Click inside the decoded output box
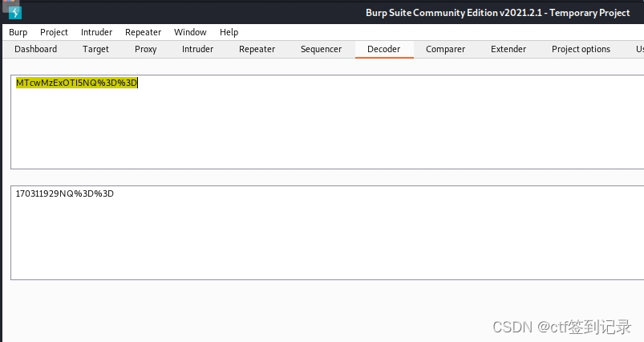644x342 pixels. pos(327,233)
